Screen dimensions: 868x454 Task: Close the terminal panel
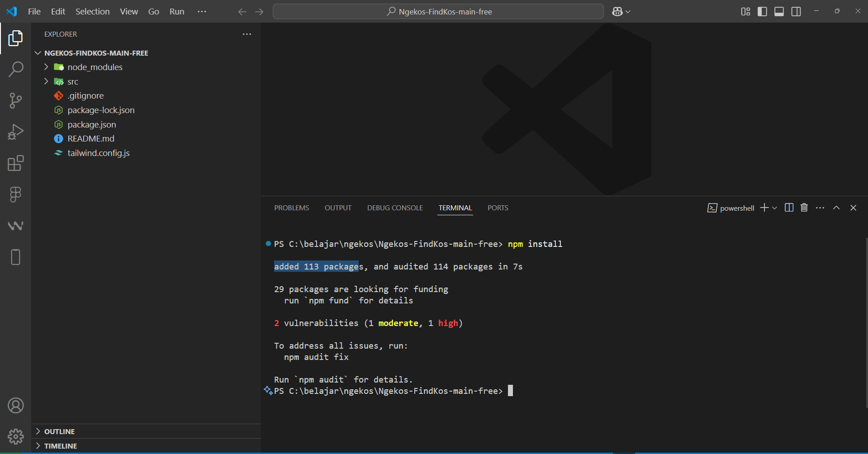[854, 208]
